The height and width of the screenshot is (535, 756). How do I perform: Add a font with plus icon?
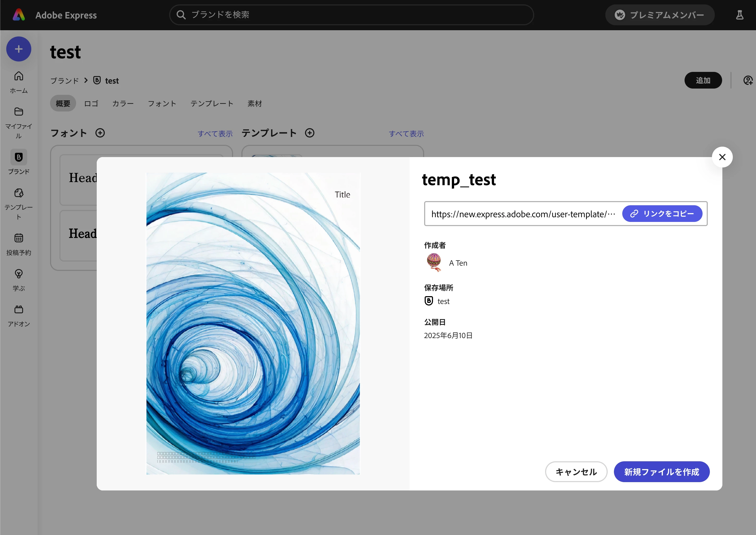pos(100,133)
